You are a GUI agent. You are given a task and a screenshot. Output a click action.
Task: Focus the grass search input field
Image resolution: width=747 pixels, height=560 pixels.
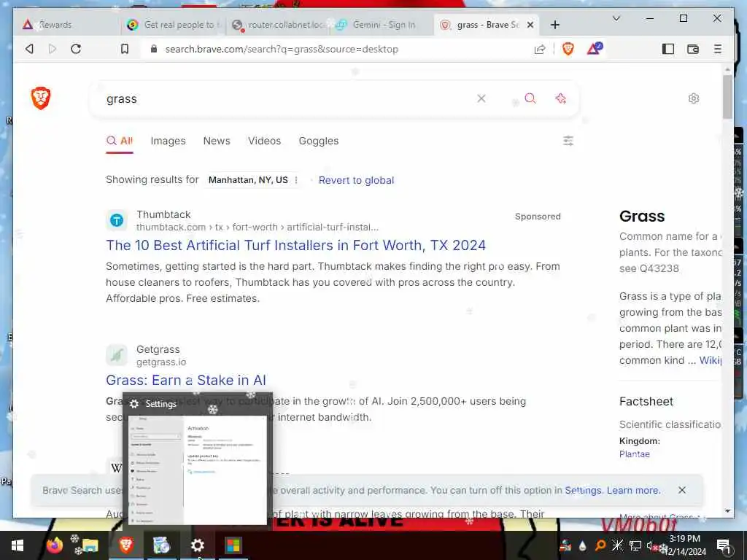[x=286, y=98]
